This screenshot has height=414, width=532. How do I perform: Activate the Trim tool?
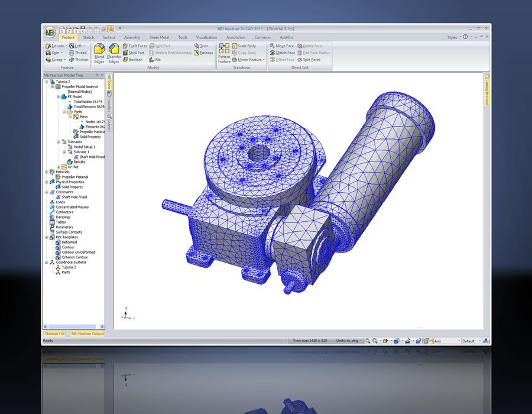coord(201,46)
